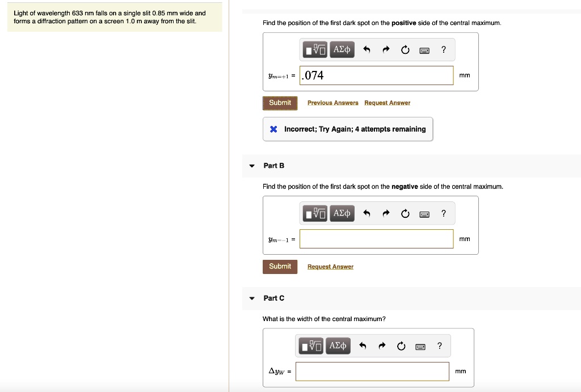Open Greek symbols menu in Part A toolbar
The image size is (581, 392).
[x=342, y=50]
